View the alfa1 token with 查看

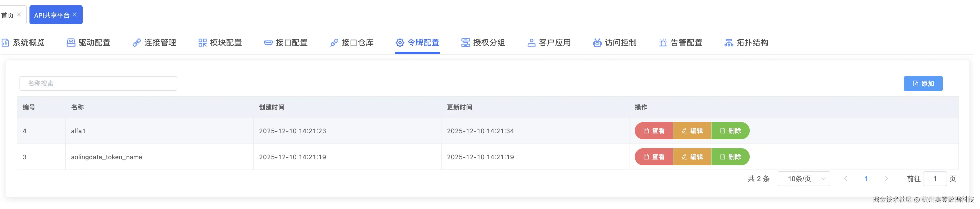pyautogui.click(x=654, y=131)
